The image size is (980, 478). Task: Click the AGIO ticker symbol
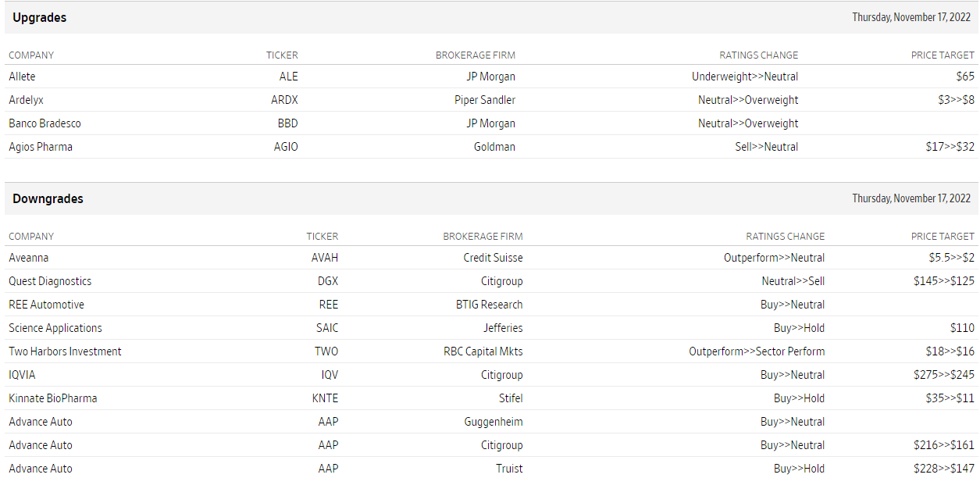[286, 147]
